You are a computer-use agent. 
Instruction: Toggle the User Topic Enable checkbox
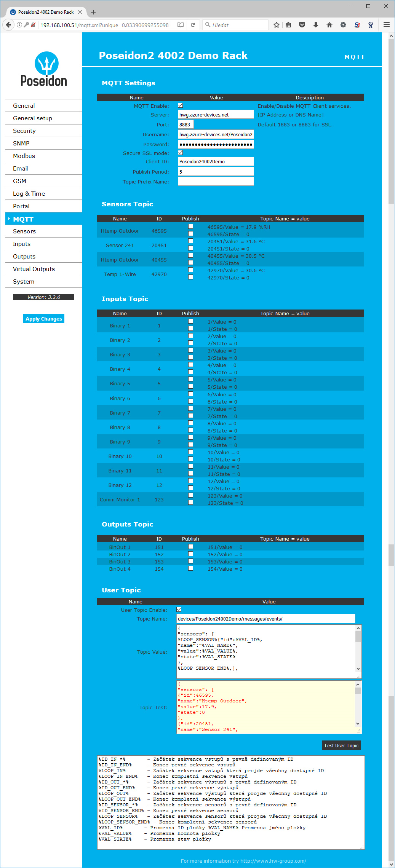click(x=179, y=610)
